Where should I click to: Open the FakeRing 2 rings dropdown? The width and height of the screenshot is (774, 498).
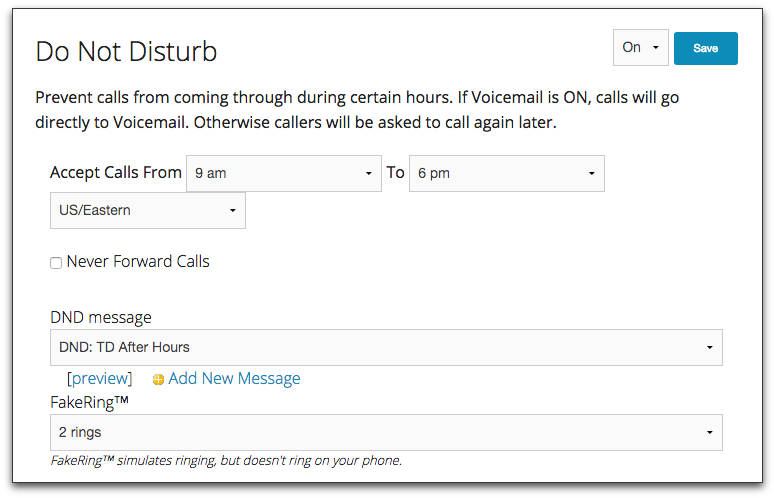[386, 432]
